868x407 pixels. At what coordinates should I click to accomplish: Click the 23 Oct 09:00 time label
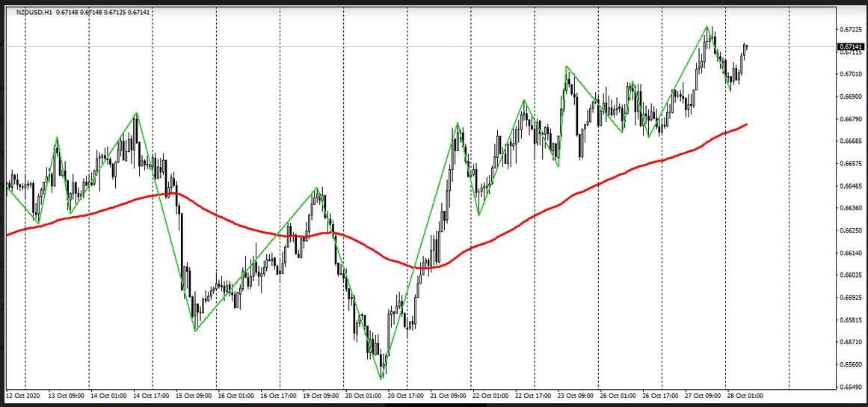tap(575, 395)
